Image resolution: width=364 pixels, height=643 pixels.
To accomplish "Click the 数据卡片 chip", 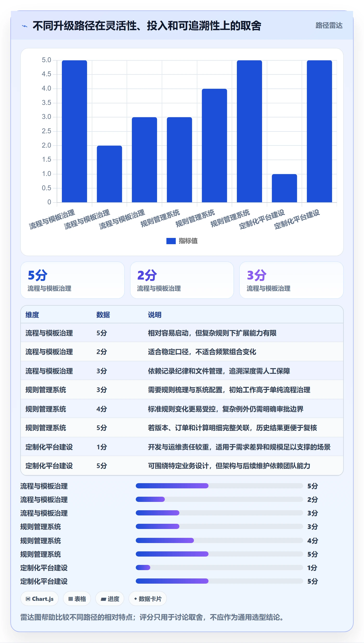I will tap(148, 599).
